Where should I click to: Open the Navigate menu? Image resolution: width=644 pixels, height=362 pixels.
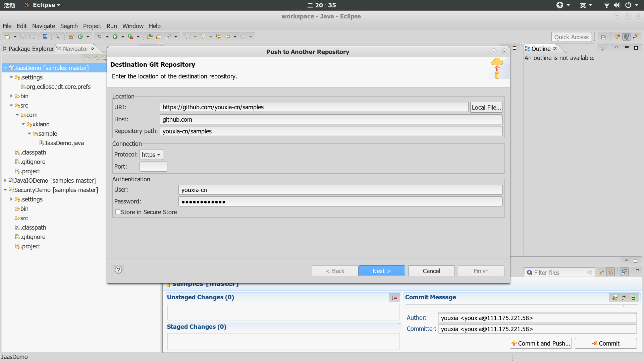[x=44, y=26]
